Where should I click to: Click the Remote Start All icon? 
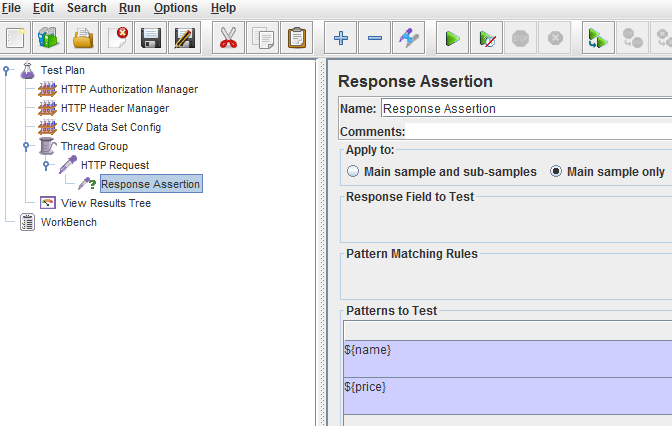coord(598,39)
